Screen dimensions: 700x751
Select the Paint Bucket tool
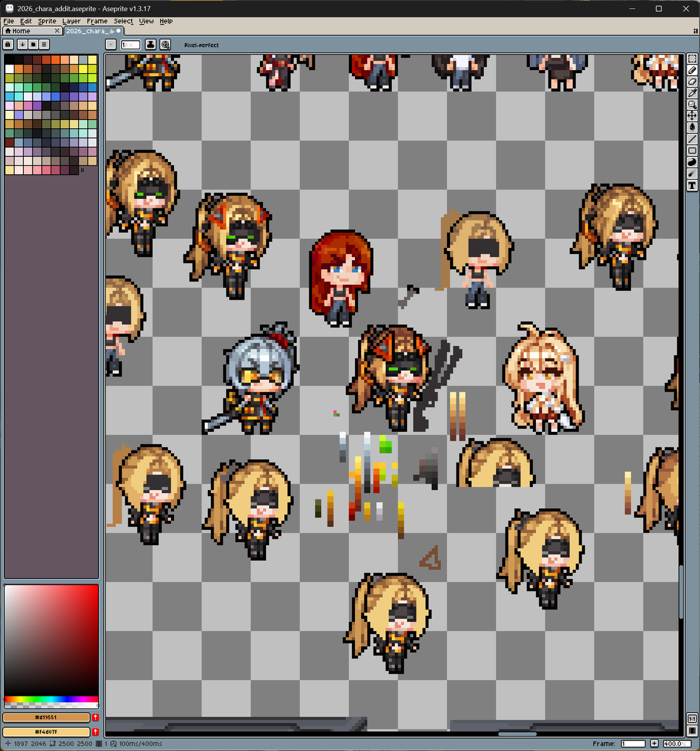click(x=692, y=127)
